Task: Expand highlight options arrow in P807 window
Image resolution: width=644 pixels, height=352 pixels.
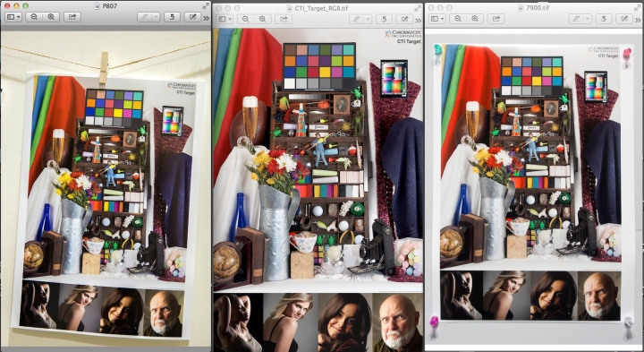Action: pos(156,17)
